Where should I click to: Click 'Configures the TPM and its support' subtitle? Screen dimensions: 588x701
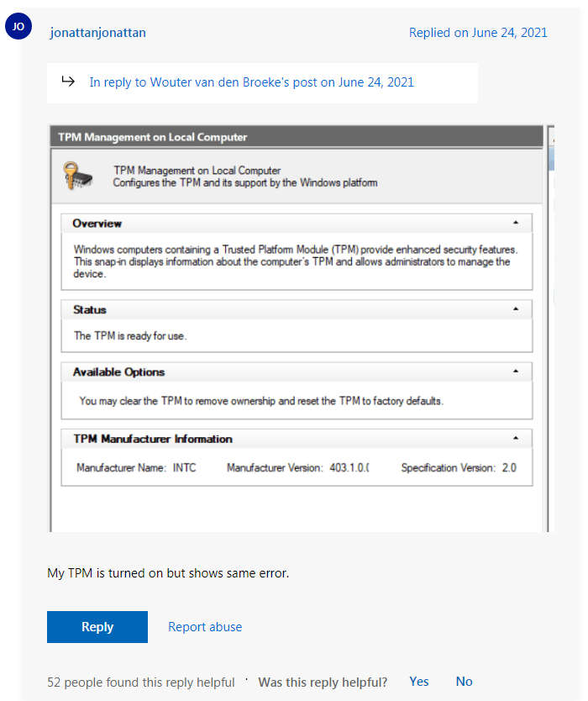(244, 182)
